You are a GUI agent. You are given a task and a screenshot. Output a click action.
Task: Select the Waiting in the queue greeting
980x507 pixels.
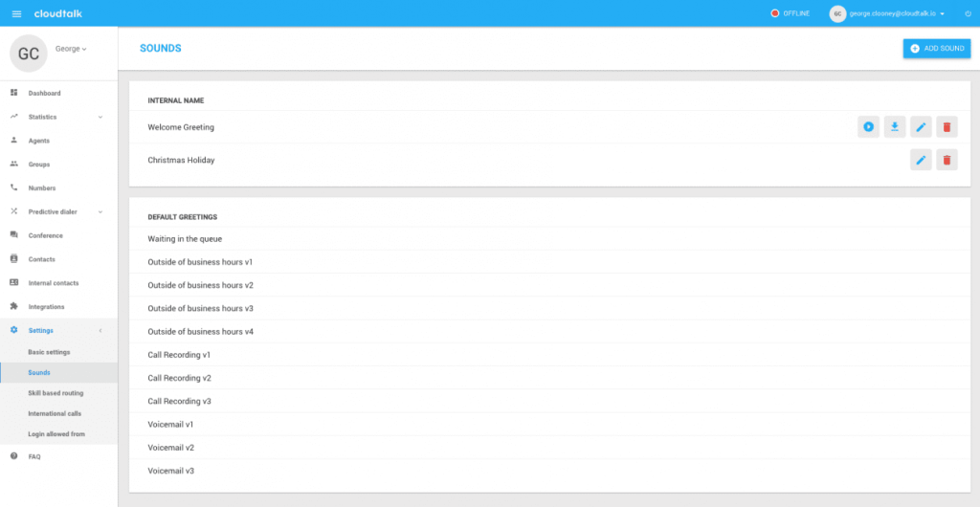[549, 238]
